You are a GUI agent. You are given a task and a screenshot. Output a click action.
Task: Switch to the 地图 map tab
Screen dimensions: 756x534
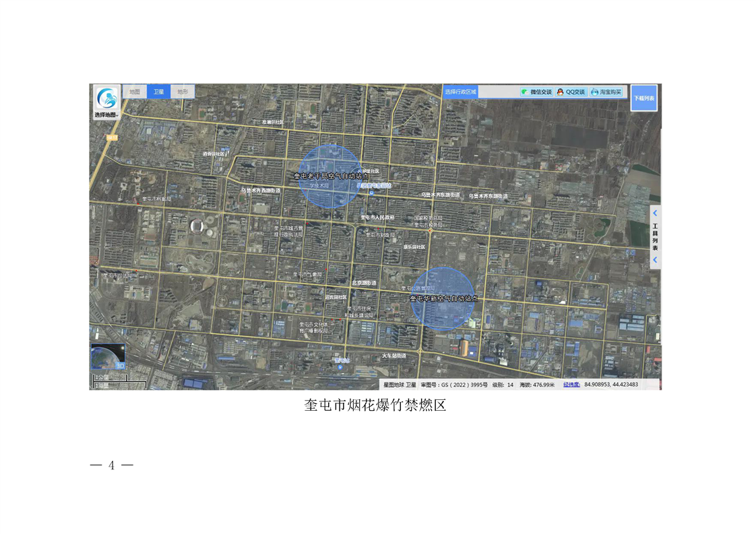click(x=135, y=92)
